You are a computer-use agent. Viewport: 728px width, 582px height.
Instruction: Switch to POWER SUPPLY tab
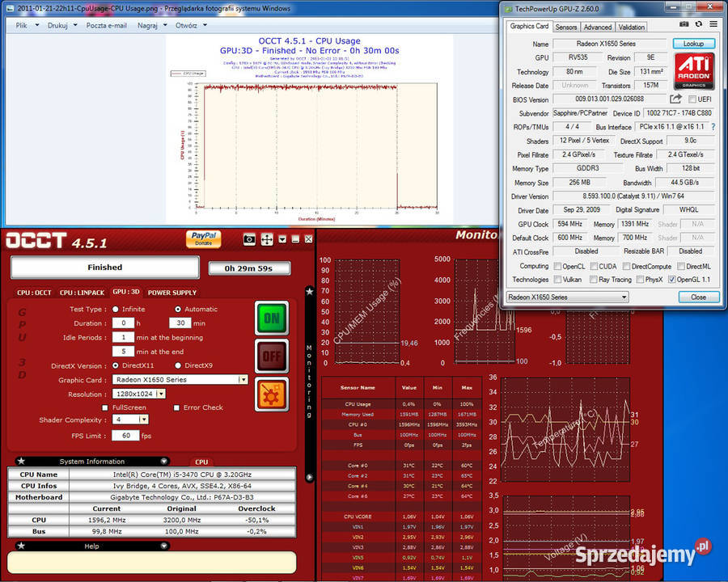coord(171,293)
